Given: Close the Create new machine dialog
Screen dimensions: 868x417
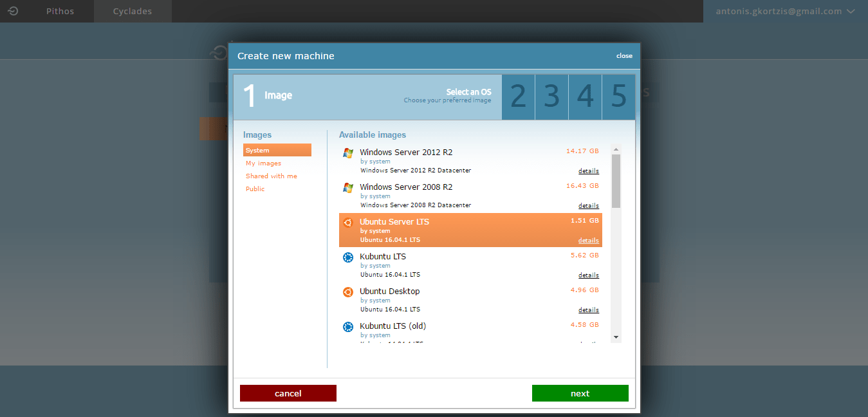Looking at the screenshot, I should click(624, 56).
